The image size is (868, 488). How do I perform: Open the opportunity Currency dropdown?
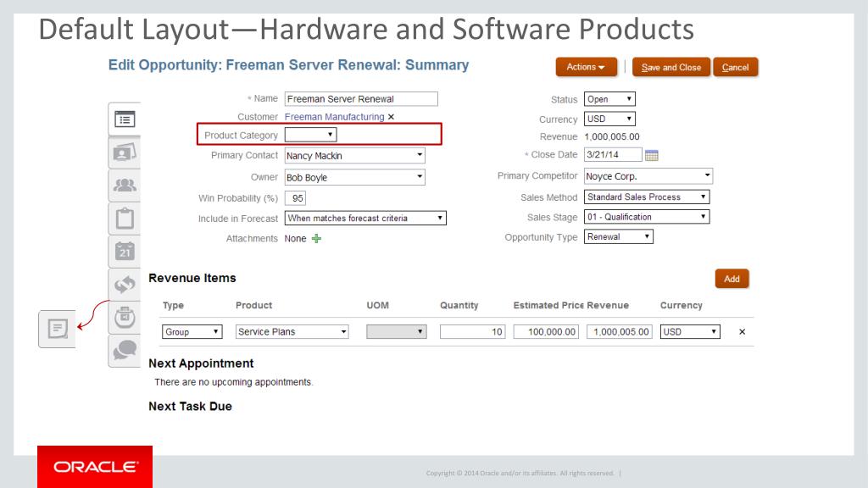tap(609, 119)
